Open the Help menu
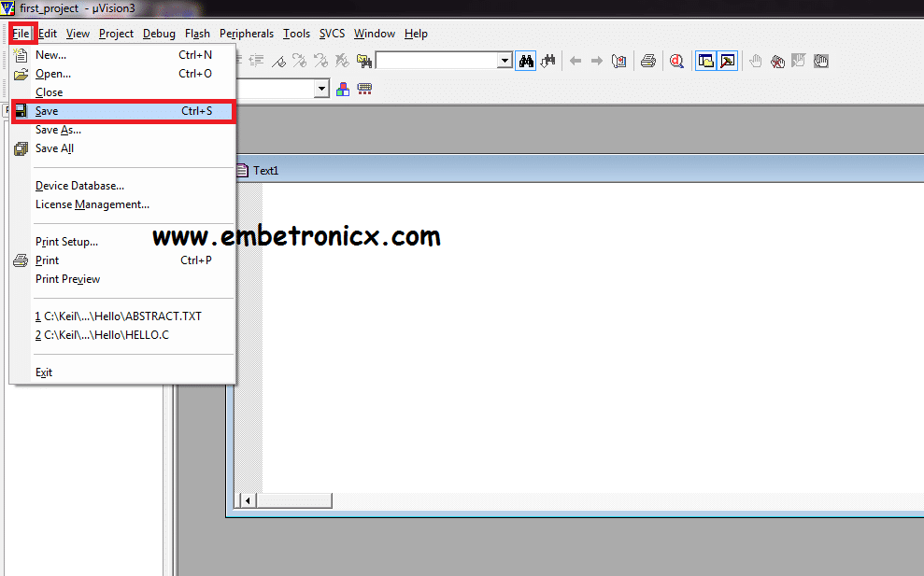The width and height of the screenshot is (924, 576). point(416,34)
